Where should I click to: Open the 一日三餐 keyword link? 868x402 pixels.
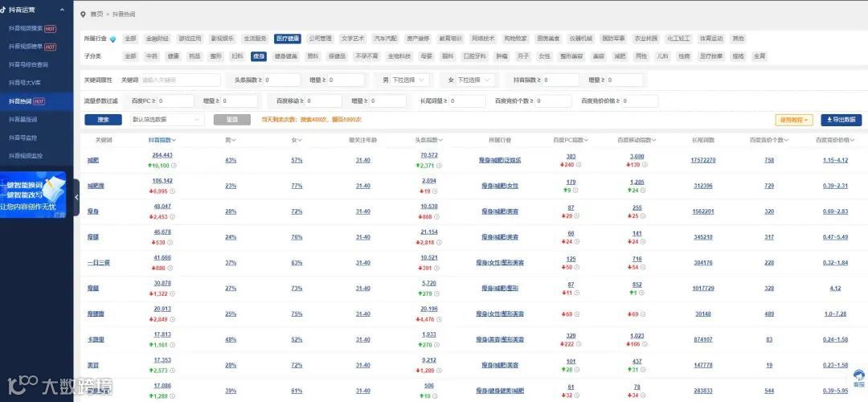coord(99,262)
